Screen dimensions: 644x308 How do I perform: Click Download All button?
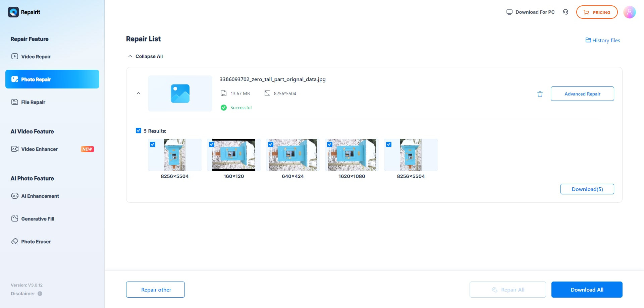tap(587, 290)
